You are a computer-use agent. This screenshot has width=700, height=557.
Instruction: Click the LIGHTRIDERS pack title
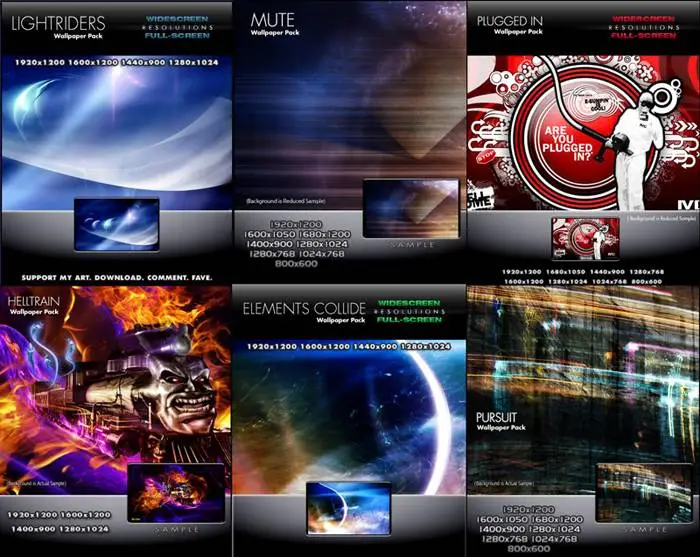click(x=58, y=23)
